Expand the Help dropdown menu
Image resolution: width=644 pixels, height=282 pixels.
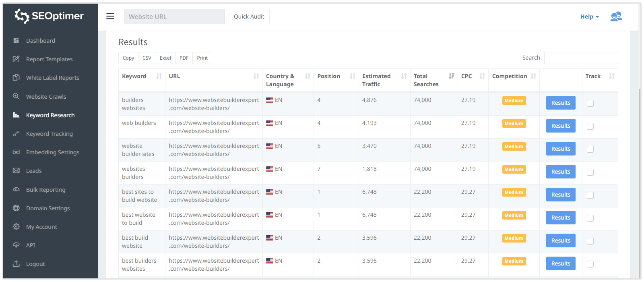pos(589,17)
